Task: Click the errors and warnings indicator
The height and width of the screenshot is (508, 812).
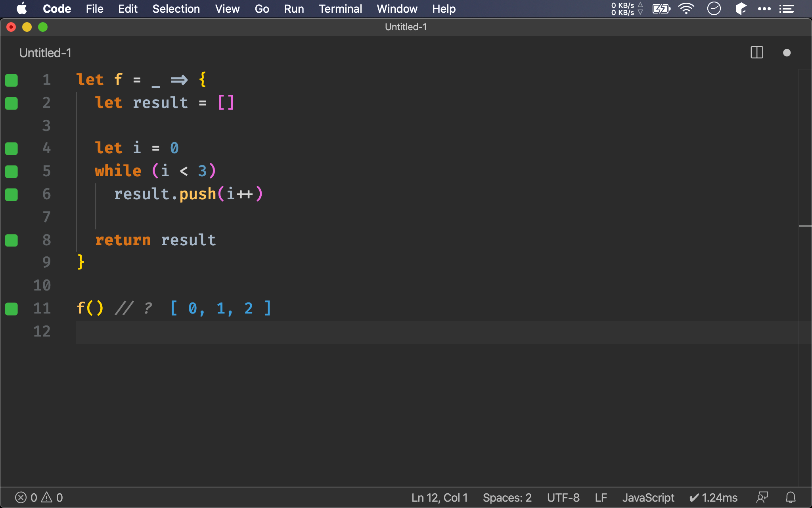Action: pos(39,497)
